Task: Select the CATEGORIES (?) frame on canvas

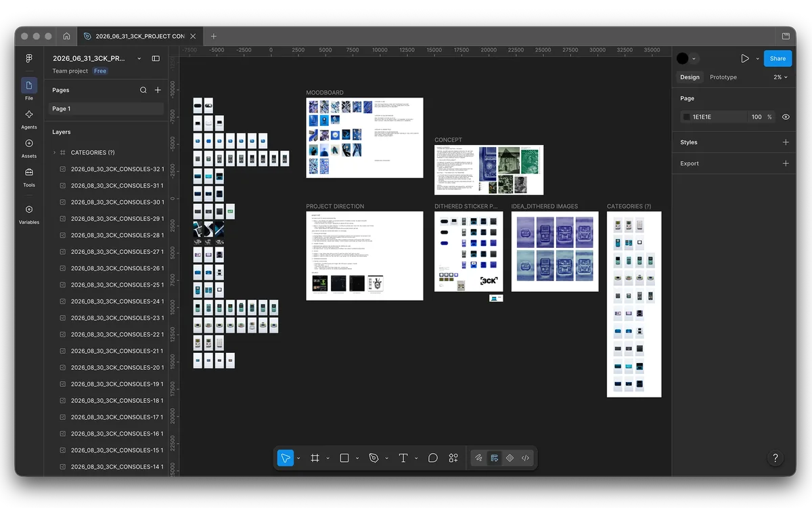Action: pos(634,304)
